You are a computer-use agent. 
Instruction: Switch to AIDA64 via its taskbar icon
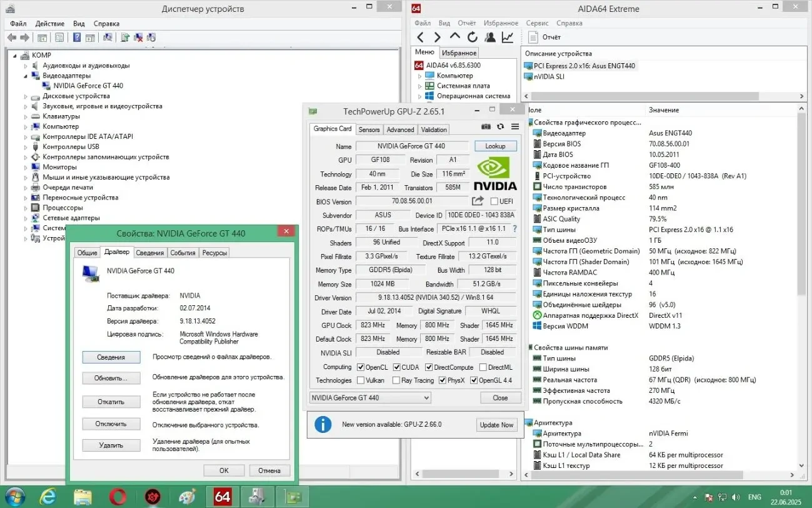[x=223, y=497]
